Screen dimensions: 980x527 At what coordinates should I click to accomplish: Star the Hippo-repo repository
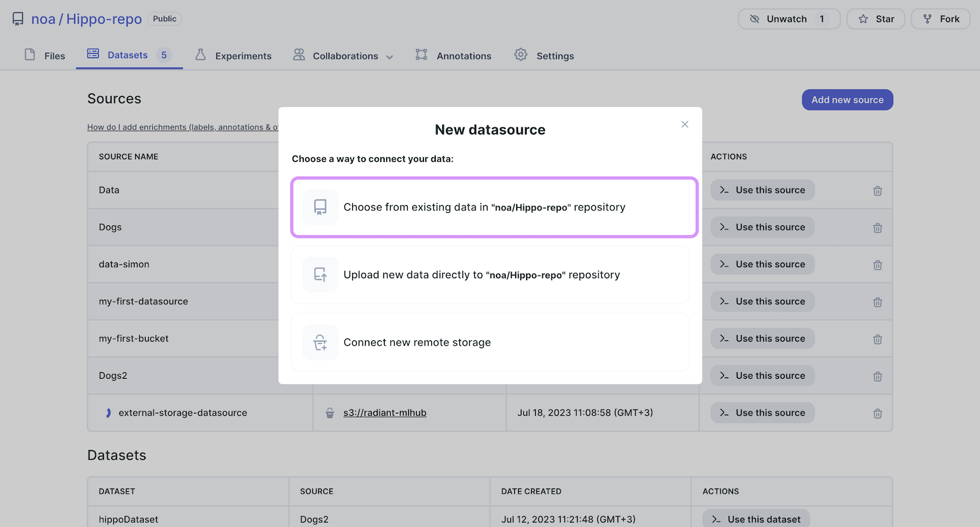coord(875,19)
